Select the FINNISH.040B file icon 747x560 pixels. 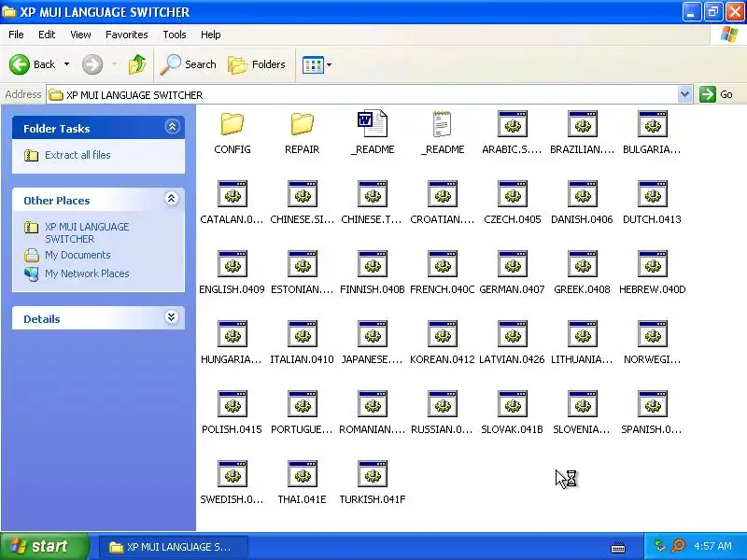(372, 264)
